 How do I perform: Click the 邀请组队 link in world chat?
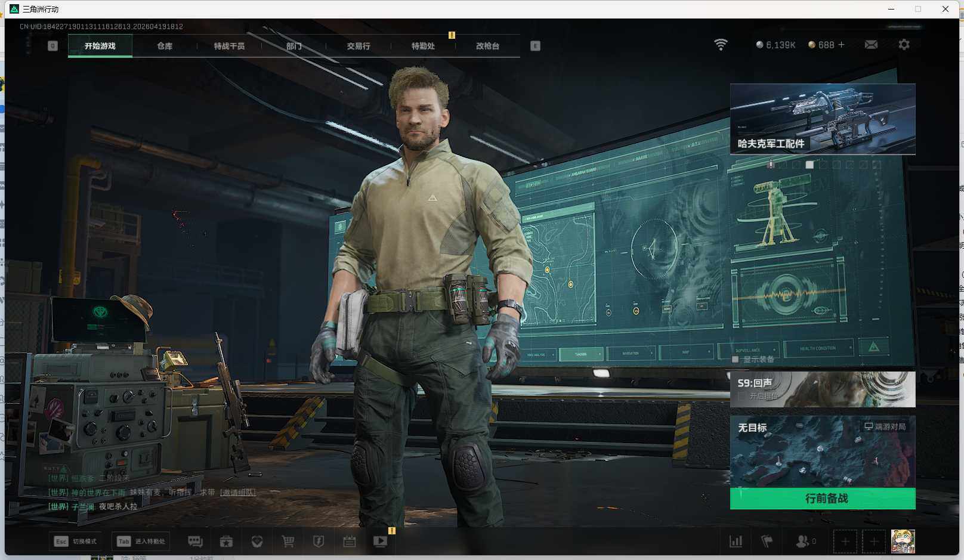point(237,492)
